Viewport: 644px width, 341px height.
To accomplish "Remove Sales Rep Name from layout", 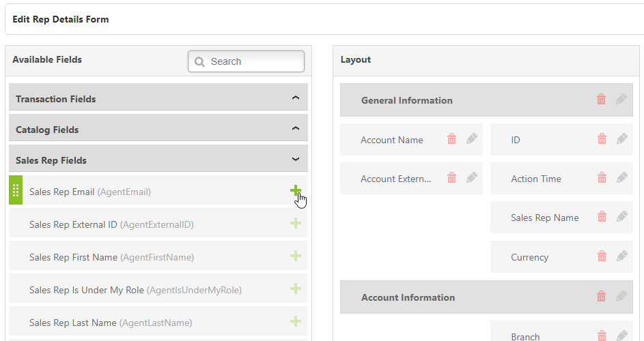I will click(602, 217).
